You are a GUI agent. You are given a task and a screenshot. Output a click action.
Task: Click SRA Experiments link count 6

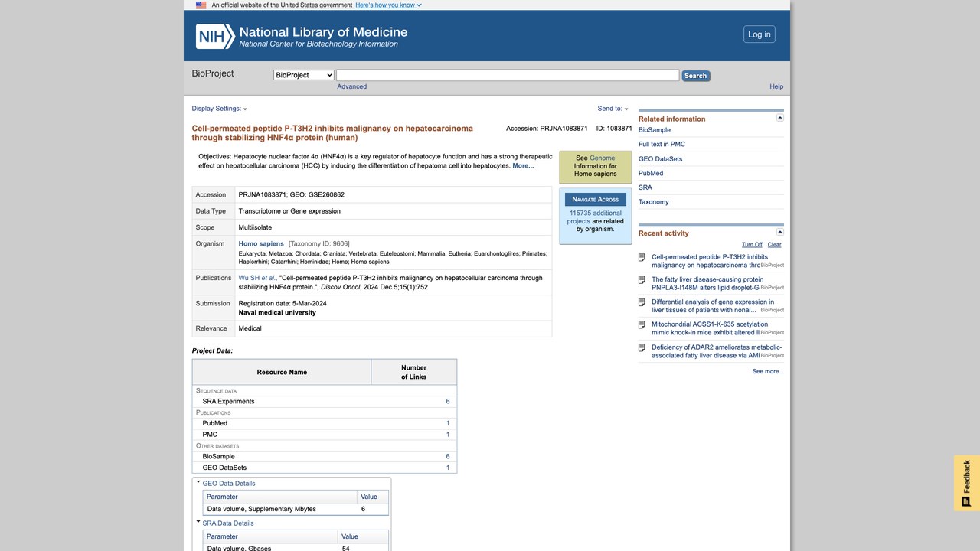pyautogui.click(x=448, y=401)
